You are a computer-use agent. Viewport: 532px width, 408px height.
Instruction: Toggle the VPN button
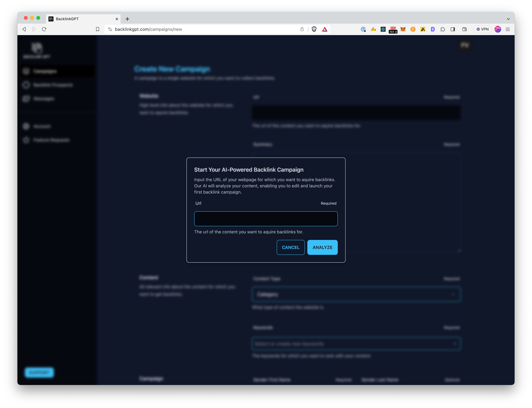tap(482, 29)
